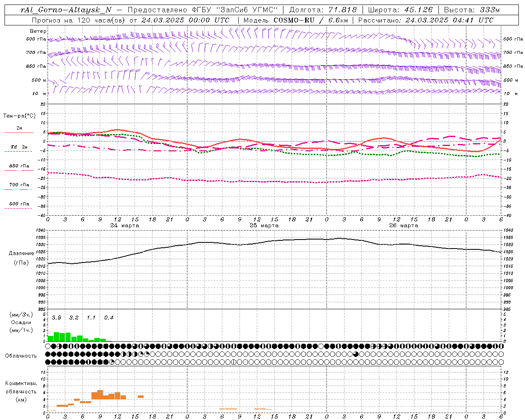Click the station title rAl_Gorno-Altaysk_N
Viewport: 525px width, 420px height.
tap(66, 10)
